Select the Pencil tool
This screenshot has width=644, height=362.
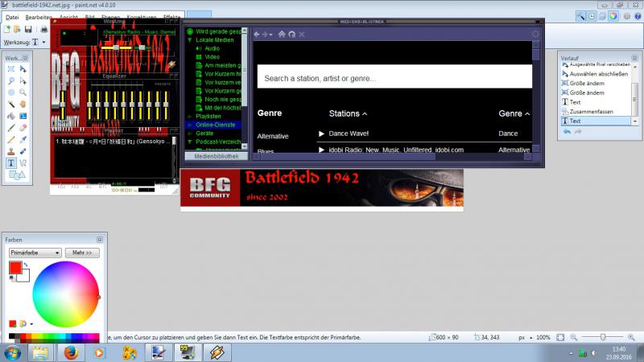pos(11,140)
